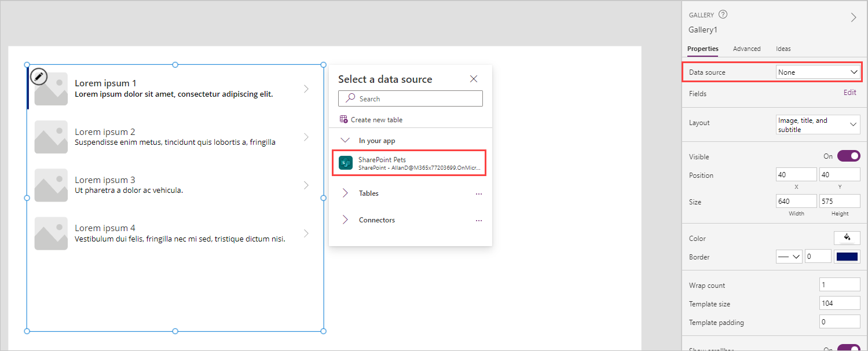Click the pencil edit icon on gallery item

(x=38, y=76)
